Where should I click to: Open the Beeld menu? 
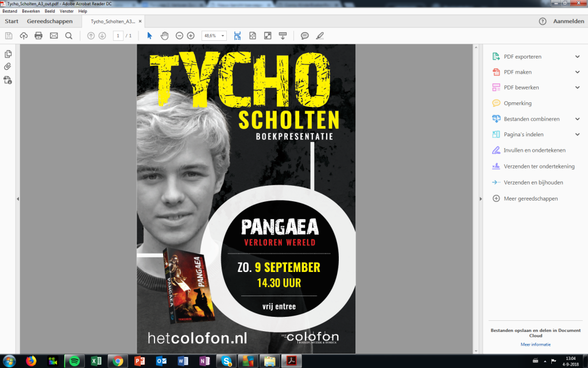pos(50,11)
